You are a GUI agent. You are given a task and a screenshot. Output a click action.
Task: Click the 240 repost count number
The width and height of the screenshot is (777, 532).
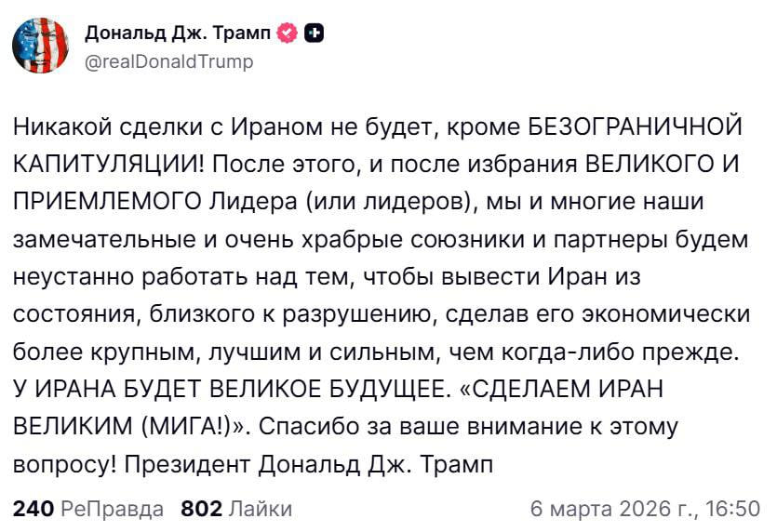click(33, 509)
